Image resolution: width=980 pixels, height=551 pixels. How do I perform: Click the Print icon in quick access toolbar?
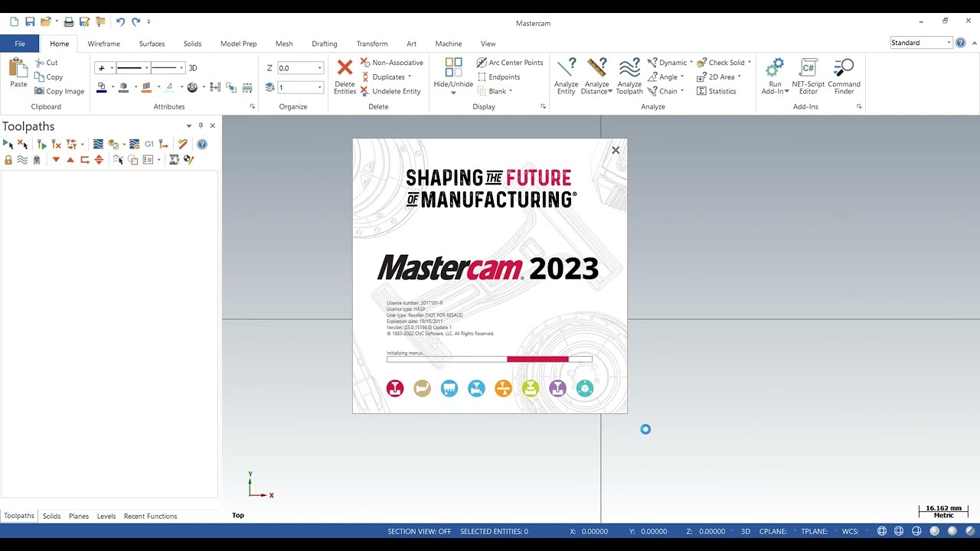69,22
